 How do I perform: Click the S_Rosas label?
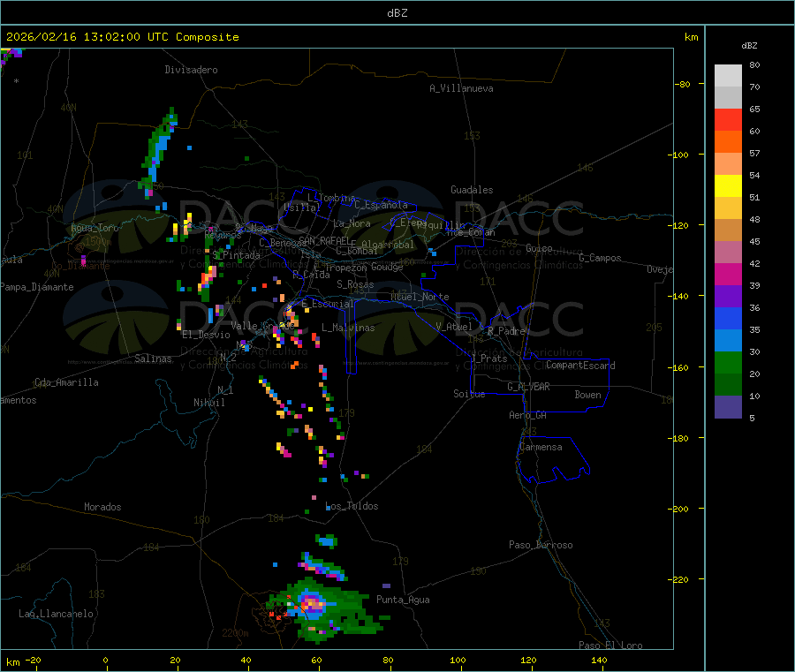click(x=355, y=284)
